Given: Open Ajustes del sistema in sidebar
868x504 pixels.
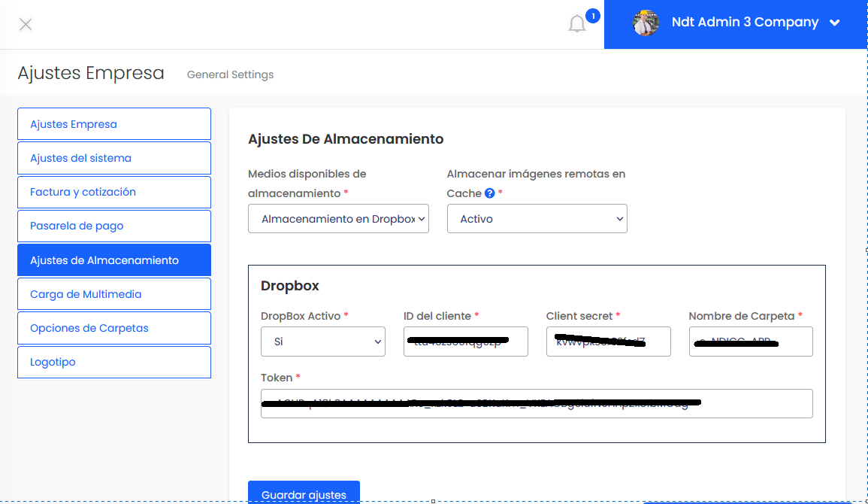Looking at the screenshot, I should click(113, 158).
